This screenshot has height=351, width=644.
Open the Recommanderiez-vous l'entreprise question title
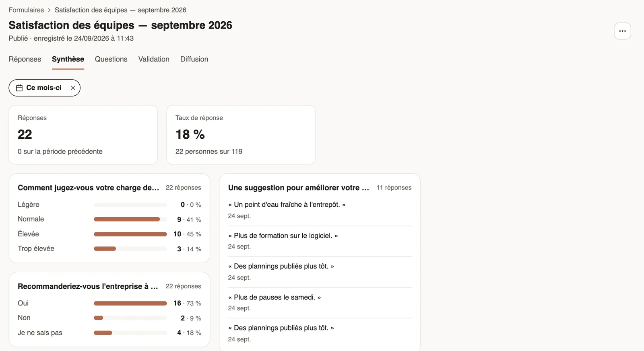[x=88, y=286]
